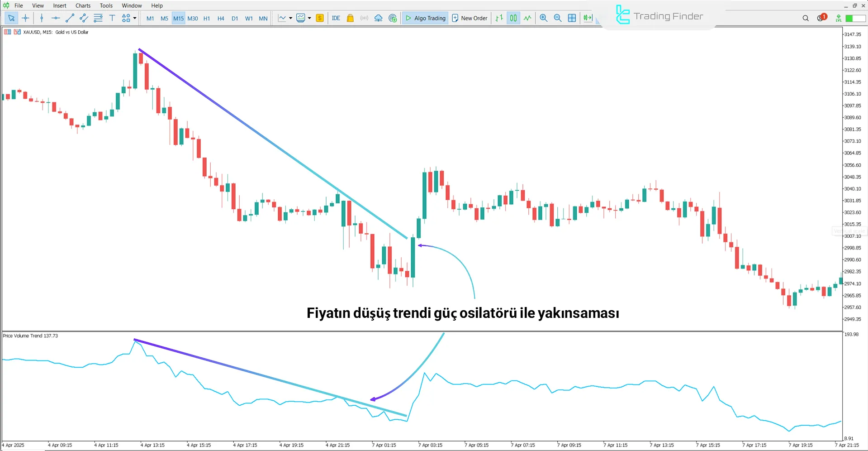The height and width of the screenshot is (451, 868).
Task: Open the Vertical Line tool
Action: click(x=42, y=18)
